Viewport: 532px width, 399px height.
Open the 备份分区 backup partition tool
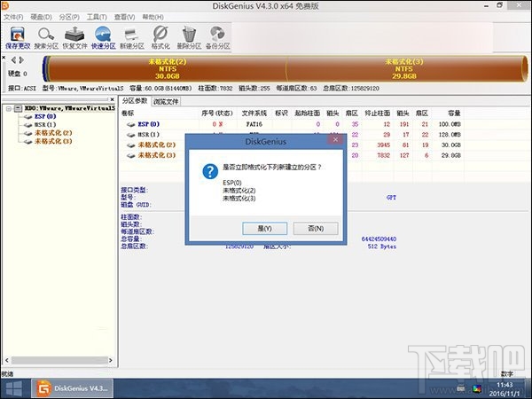pos(217,37)
